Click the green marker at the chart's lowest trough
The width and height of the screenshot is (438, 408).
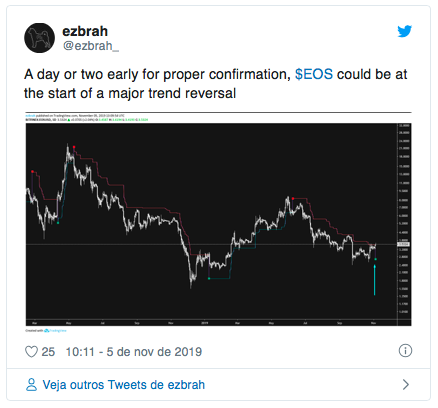[x=209, y=278]
